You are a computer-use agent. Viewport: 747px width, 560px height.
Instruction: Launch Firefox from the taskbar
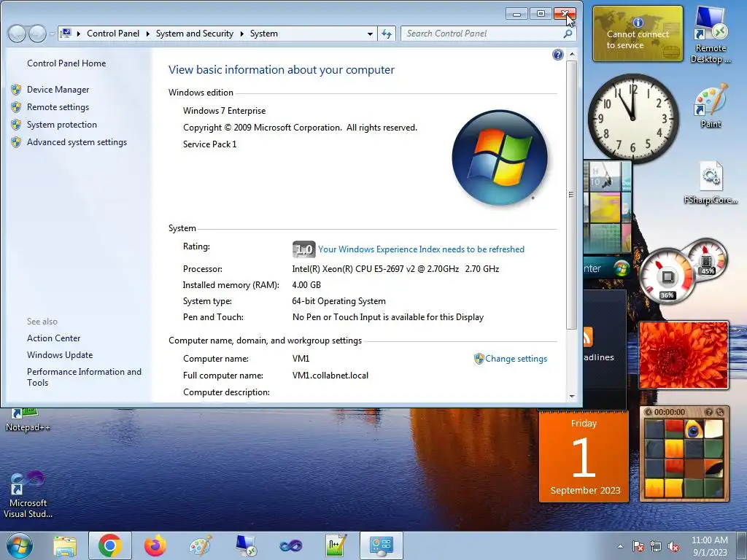155,546
